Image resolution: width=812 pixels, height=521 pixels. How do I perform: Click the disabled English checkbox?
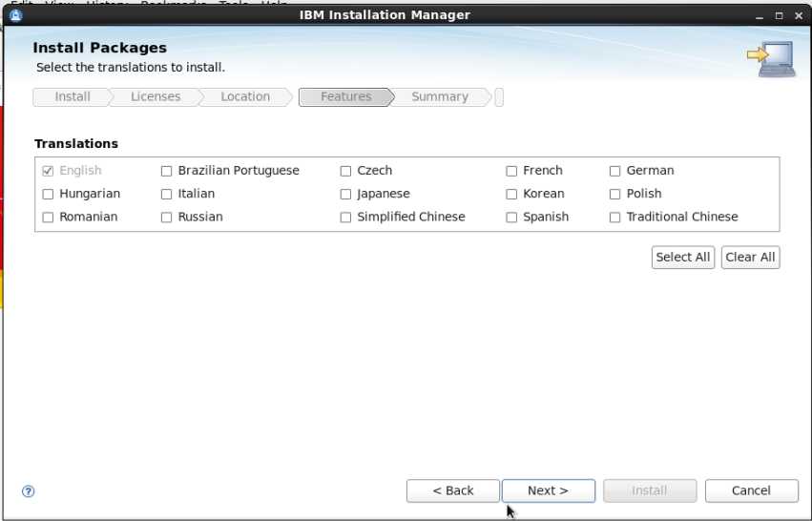tap(48, 171)
